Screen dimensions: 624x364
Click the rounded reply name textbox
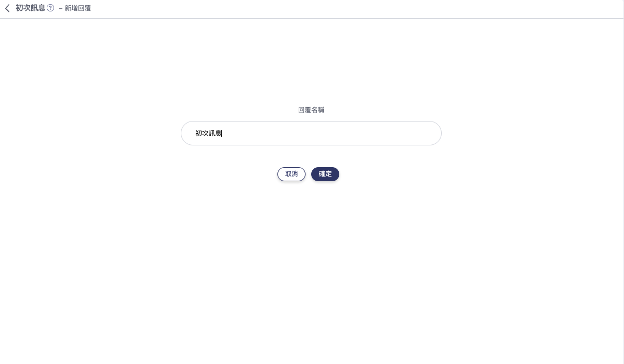pyautogui.click(x=311, y=133)
